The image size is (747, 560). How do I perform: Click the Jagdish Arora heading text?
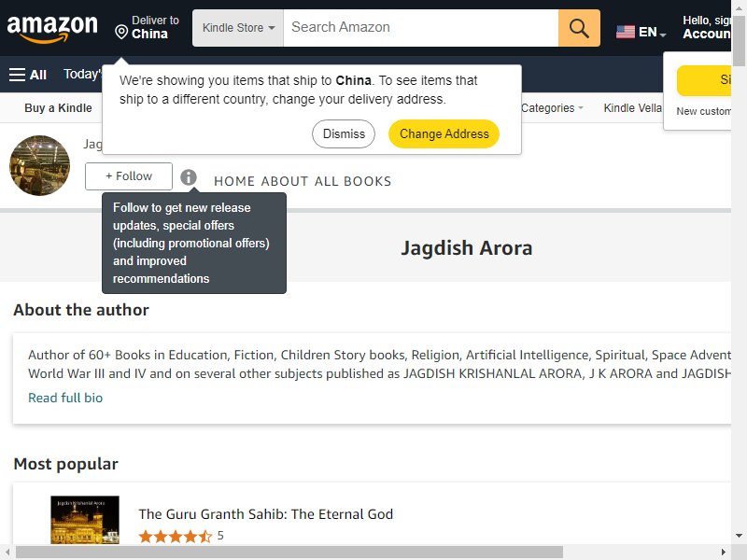tap(466, 248)
